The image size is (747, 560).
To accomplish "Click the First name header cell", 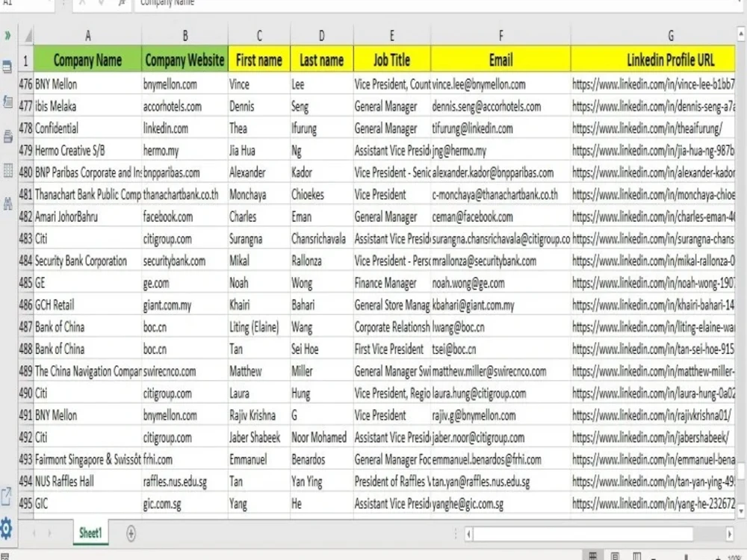I will click(259, 60).
